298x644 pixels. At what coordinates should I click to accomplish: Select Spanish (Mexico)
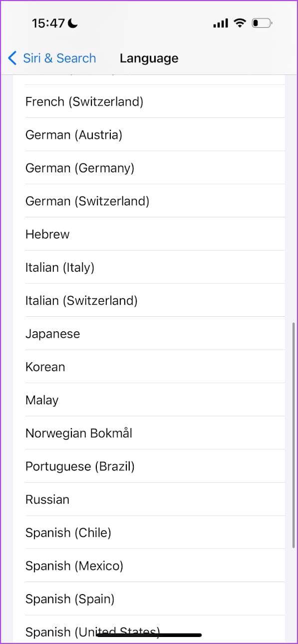[74, 566]
